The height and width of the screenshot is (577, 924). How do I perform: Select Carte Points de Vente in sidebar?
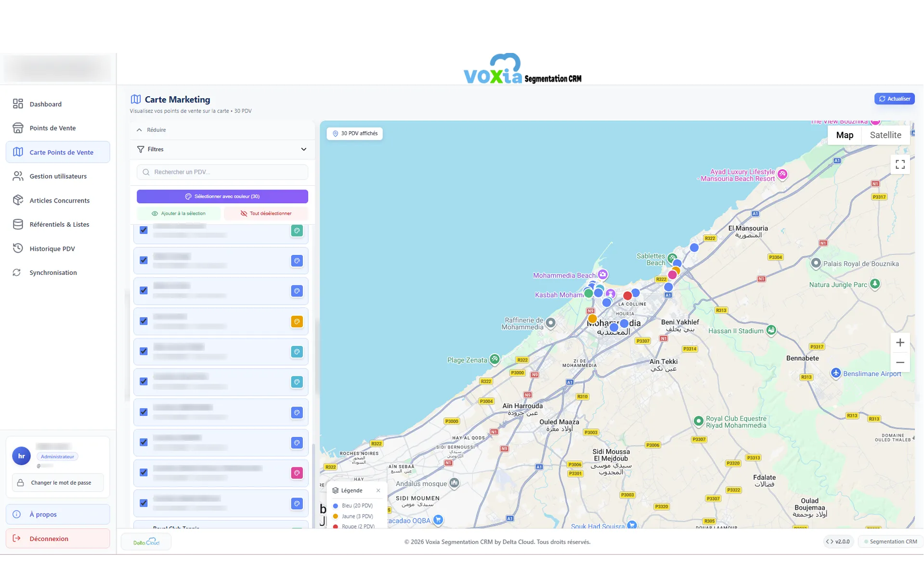click(x=58, y=152)
